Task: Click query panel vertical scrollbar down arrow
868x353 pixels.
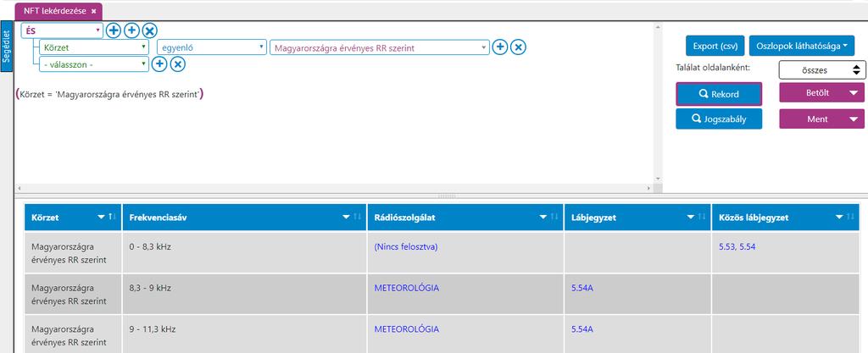Action: point(658,179)
